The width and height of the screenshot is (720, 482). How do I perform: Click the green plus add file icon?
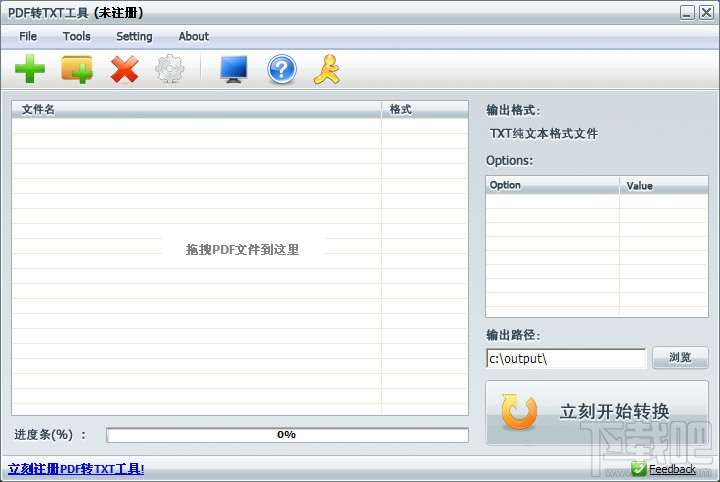(30, 69)
